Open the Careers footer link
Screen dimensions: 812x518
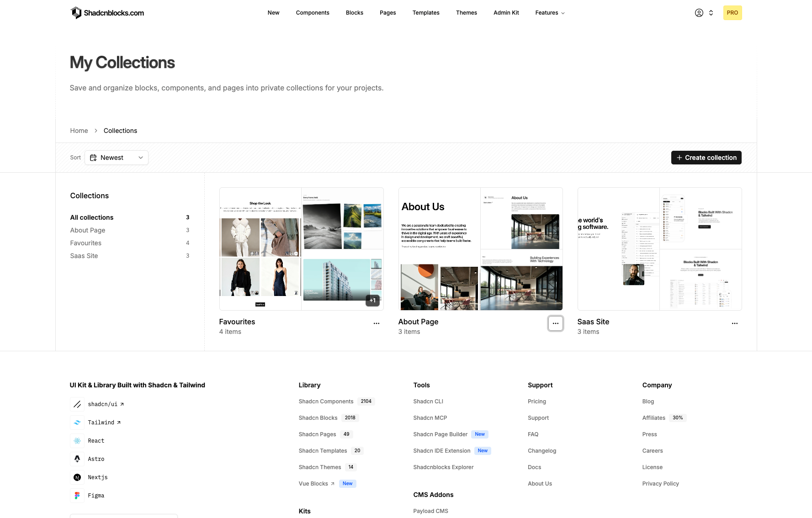(x=653, y=451)
